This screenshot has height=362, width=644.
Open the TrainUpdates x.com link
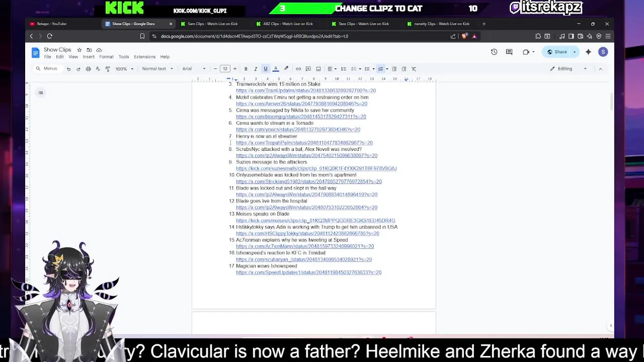click(x=306, y=90)
